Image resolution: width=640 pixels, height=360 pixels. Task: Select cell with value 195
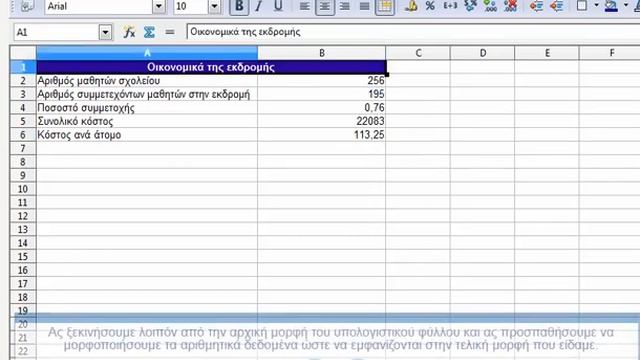(322, 94)
